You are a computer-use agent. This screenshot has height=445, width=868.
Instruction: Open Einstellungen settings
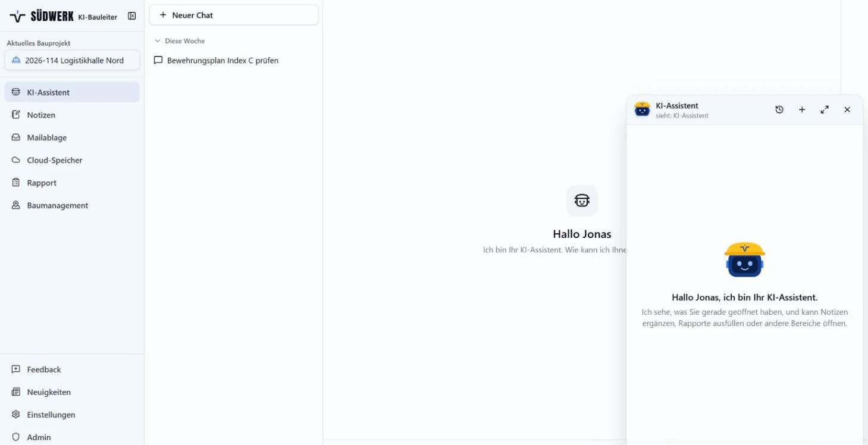coord(72,415)
